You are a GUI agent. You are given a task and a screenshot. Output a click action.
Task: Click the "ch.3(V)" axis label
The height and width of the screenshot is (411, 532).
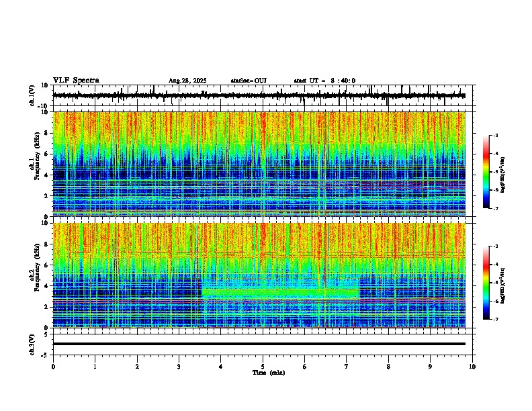pyautogui.click(x=32, y=345)
